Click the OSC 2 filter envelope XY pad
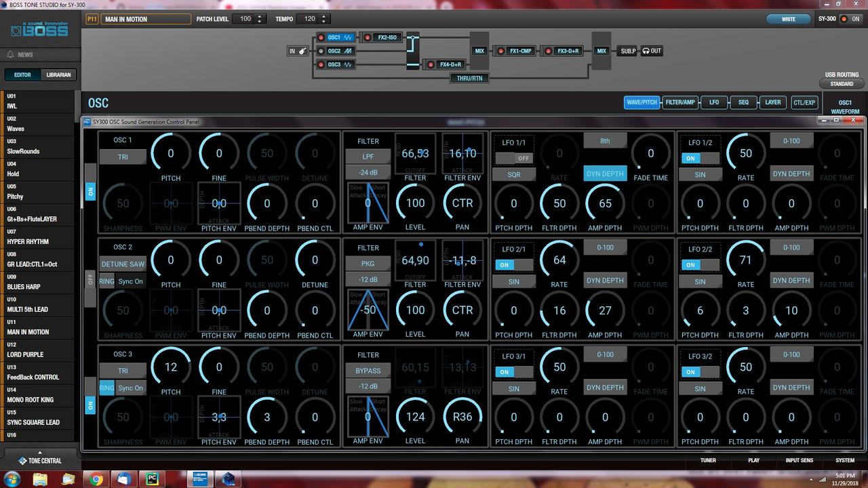 462,260
